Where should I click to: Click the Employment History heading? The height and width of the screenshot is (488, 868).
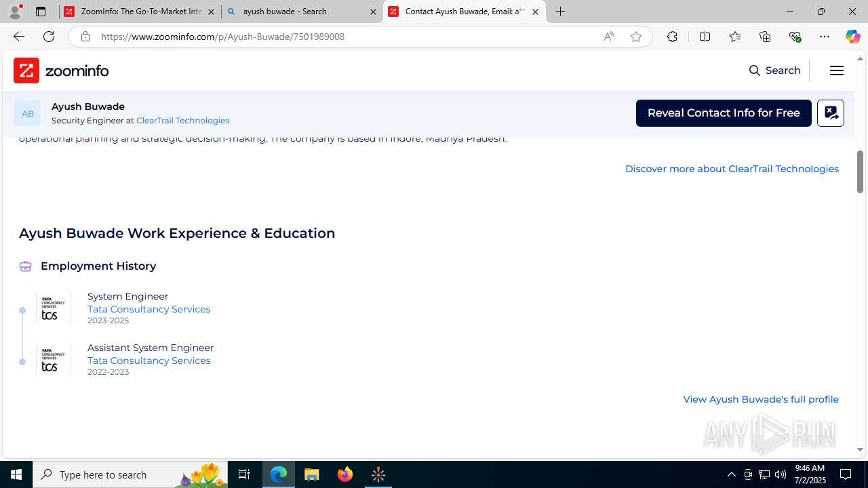pos(98,266)
